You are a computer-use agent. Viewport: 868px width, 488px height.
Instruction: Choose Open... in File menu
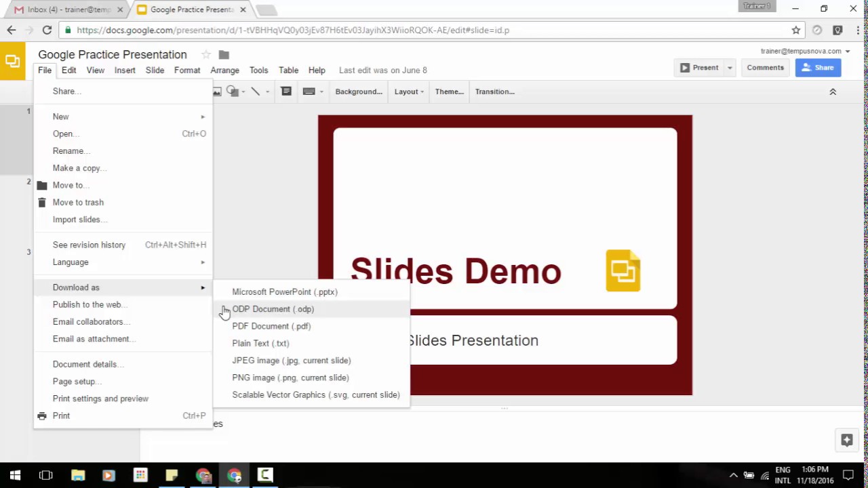tap(122, 134)
